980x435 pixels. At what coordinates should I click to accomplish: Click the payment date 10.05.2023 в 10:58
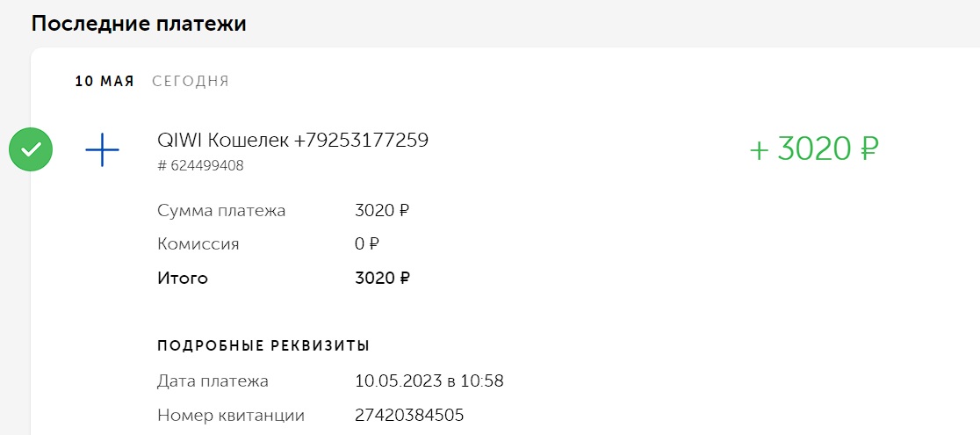(x=429, y=381)
